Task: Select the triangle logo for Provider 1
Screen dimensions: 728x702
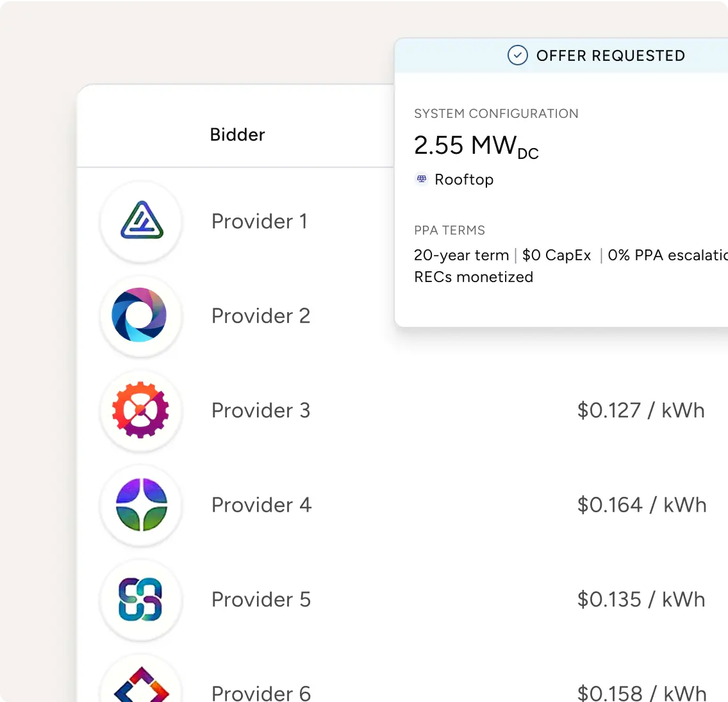Action: [x=140, y=221]
